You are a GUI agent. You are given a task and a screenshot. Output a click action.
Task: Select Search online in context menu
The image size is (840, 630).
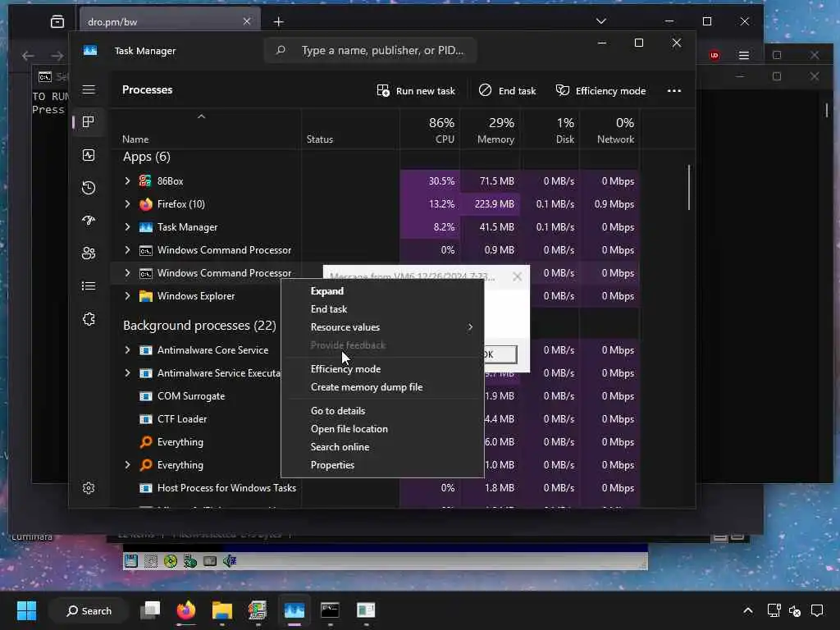pyautogui.click(x=382, y=447)
